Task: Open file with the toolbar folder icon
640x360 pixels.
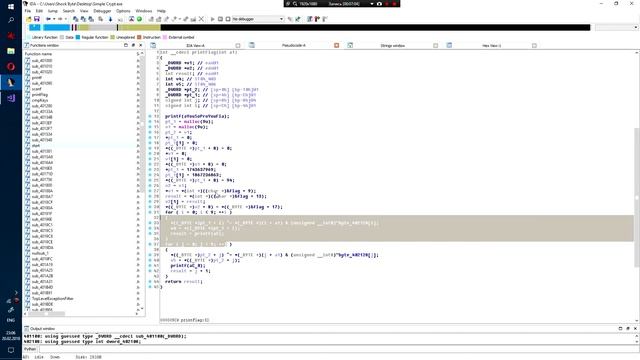Action: click(29, 19)
